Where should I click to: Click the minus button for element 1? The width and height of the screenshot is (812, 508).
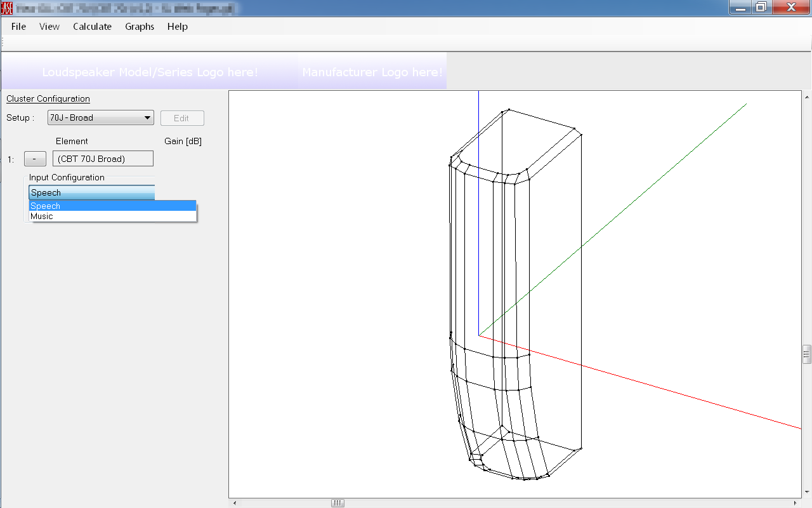(35, 159)
